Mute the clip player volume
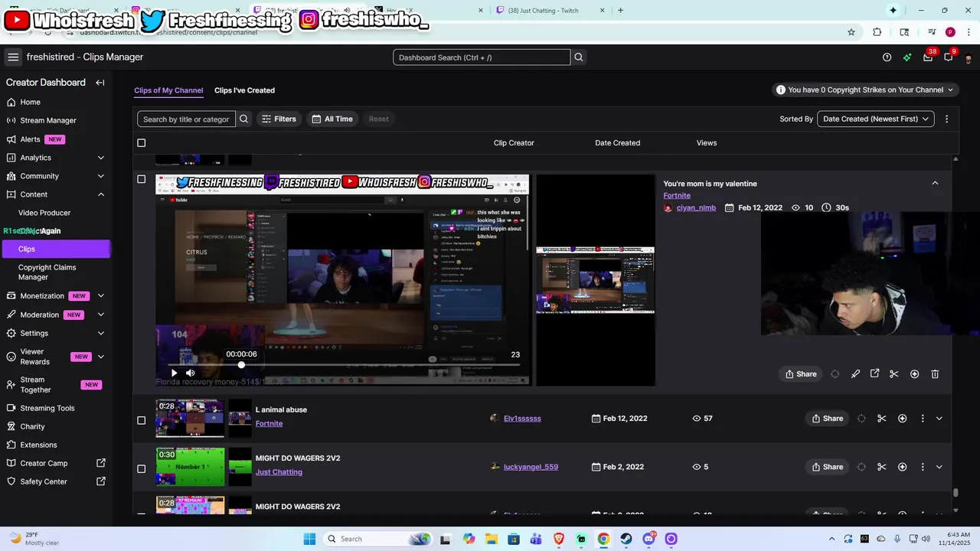The height and width of the screenshot is (551, 980). pyautogui.click(x=190, y=373)
